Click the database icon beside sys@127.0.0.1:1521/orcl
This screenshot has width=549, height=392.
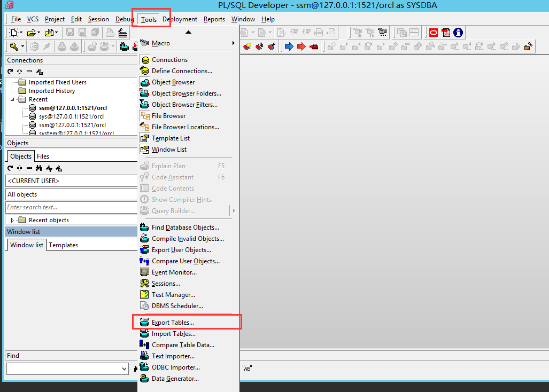(x=32, y=116)
